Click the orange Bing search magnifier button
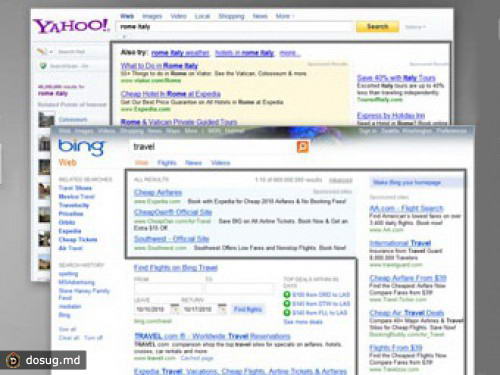Viewport: 500px width, 375px height. (x=303, y=147)
